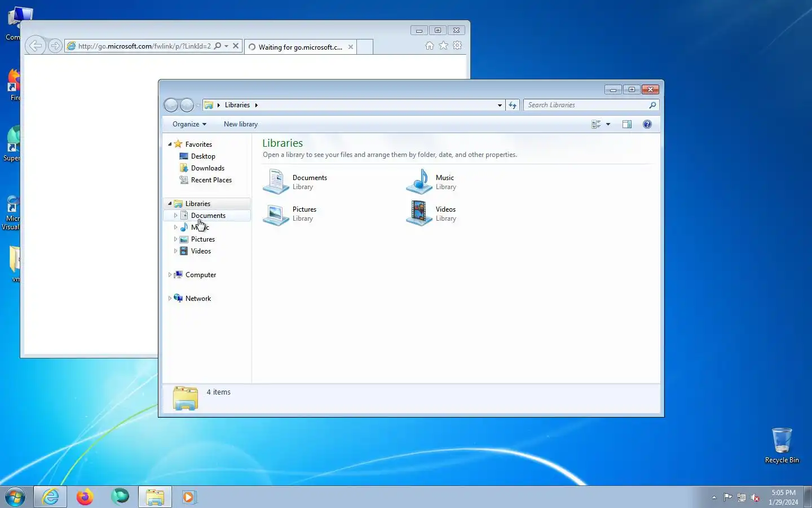Open the Recycle Bin desktop icon
The height and width of the screenshot is (508, 812).
pos(782,445)
